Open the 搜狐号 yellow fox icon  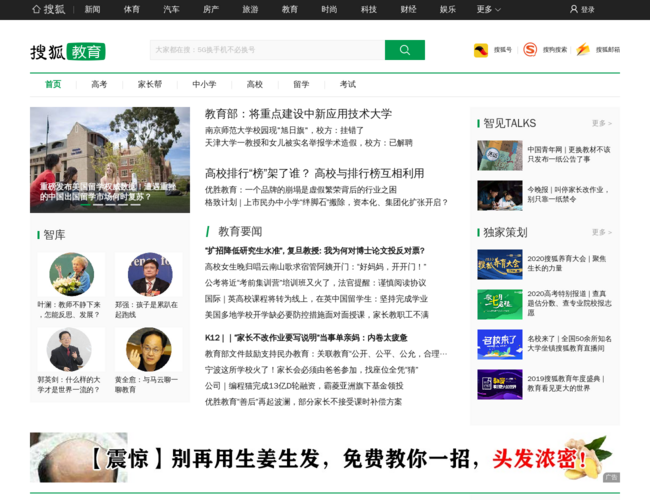coord(481,50)
